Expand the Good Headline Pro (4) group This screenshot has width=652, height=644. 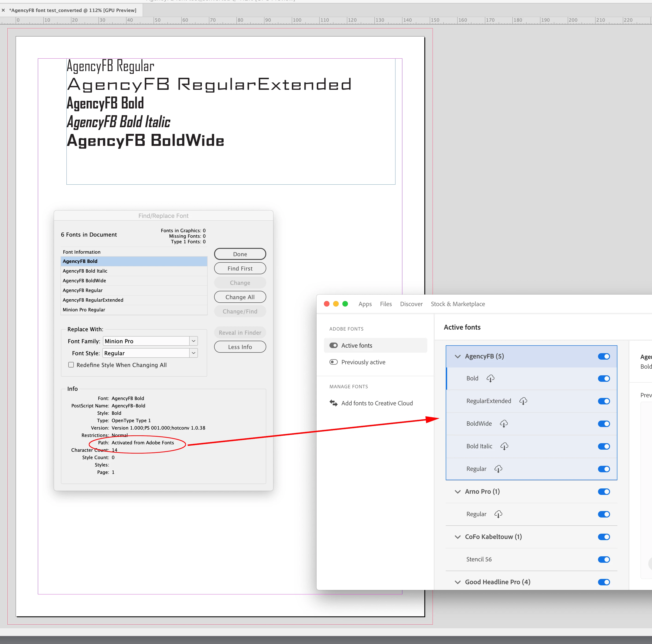coord(458,582)
